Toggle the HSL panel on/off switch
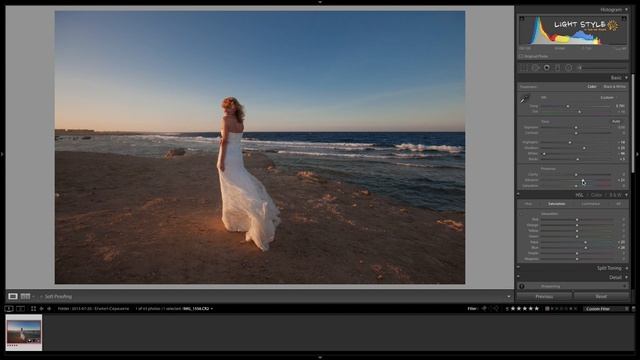The height and width of the screenshot is (360, 640). point(518,195)
